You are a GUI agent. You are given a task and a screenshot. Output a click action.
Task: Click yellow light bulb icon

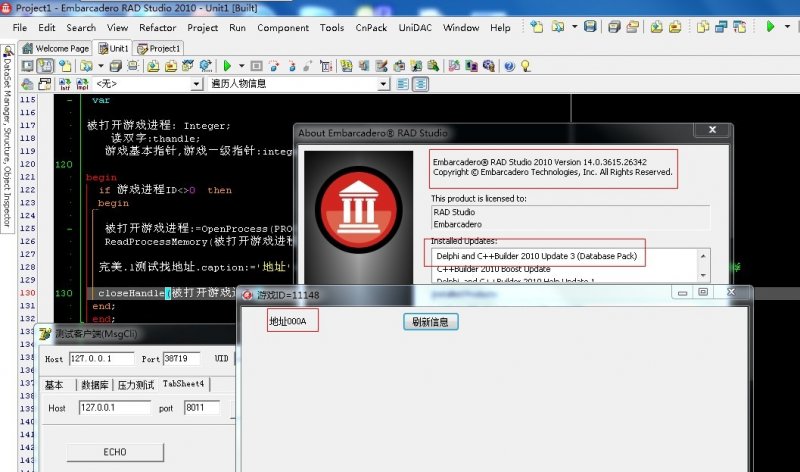click(526, 66)
